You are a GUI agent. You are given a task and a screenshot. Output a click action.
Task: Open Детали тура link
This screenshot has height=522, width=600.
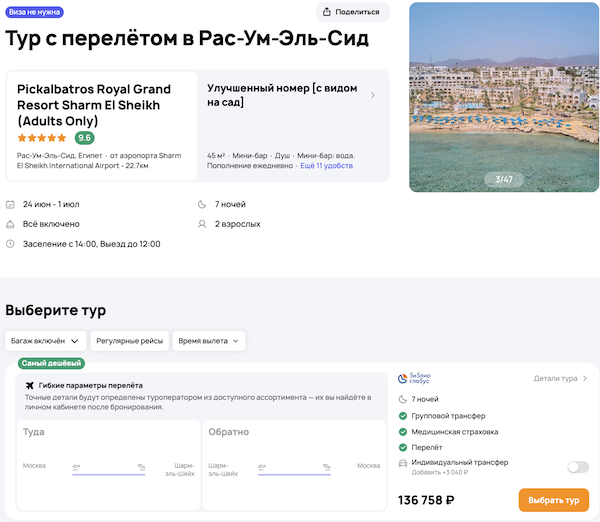point(560,379)
